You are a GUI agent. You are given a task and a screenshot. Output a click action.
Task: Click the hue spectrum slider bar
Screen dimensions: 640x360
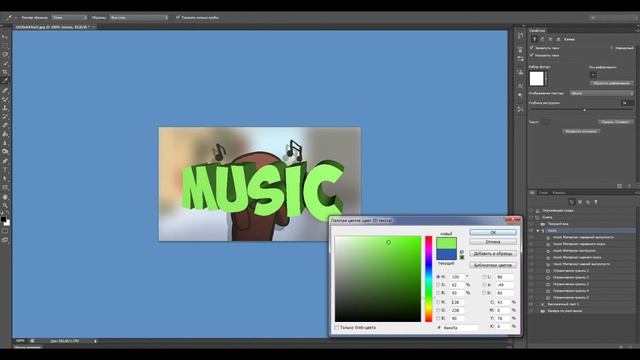(429, 279)
